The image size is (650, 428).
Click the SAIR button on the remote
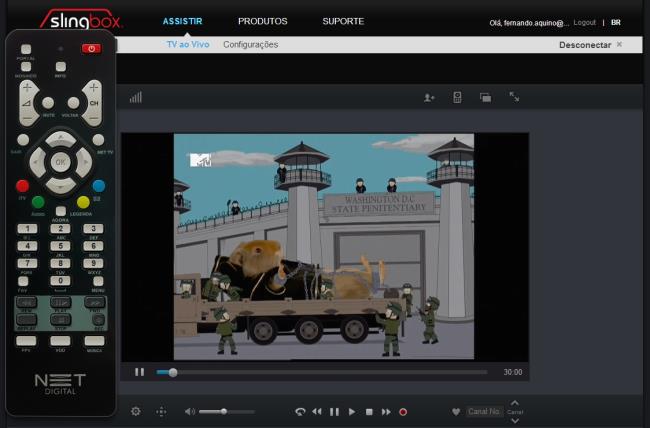(x=23, y=140)
